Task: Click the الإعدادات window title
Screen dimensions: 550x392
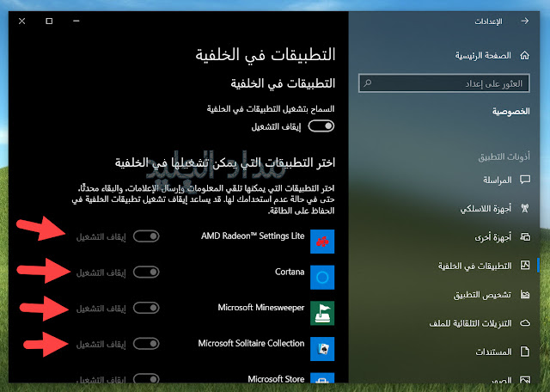Action: click(x=488, y=21)
